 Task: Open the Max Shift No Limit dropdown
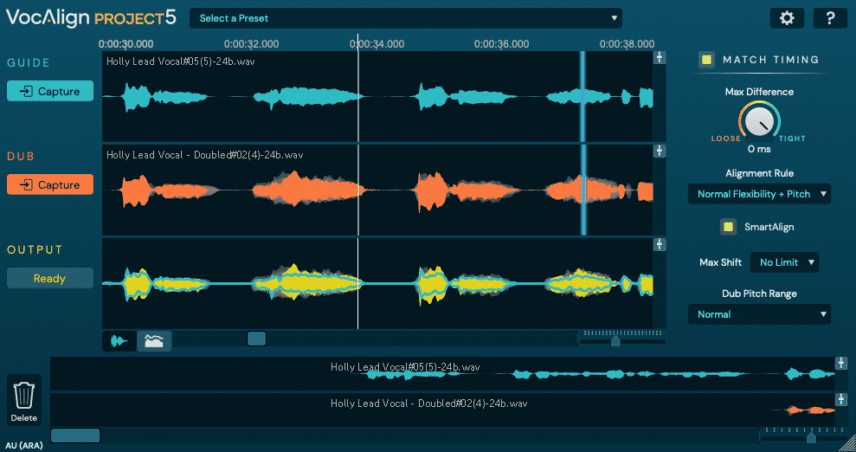[x=784, y=263]
